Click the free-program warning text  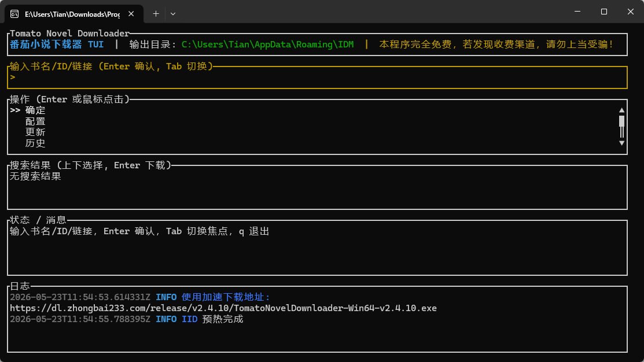[496, 45]
